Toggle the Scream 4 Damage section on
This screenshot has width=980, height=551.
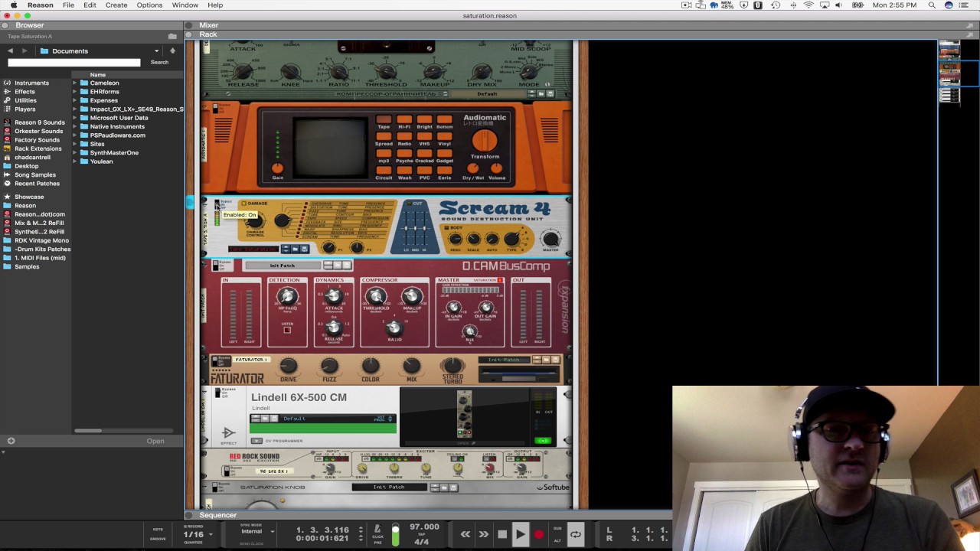point(243,204)
